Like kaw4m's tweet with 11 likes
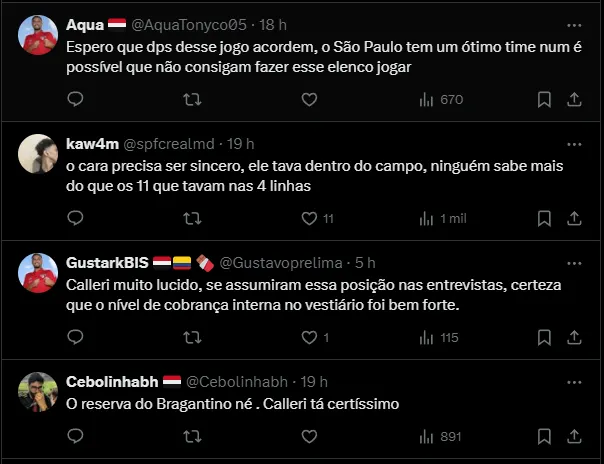 click(309, 218)
